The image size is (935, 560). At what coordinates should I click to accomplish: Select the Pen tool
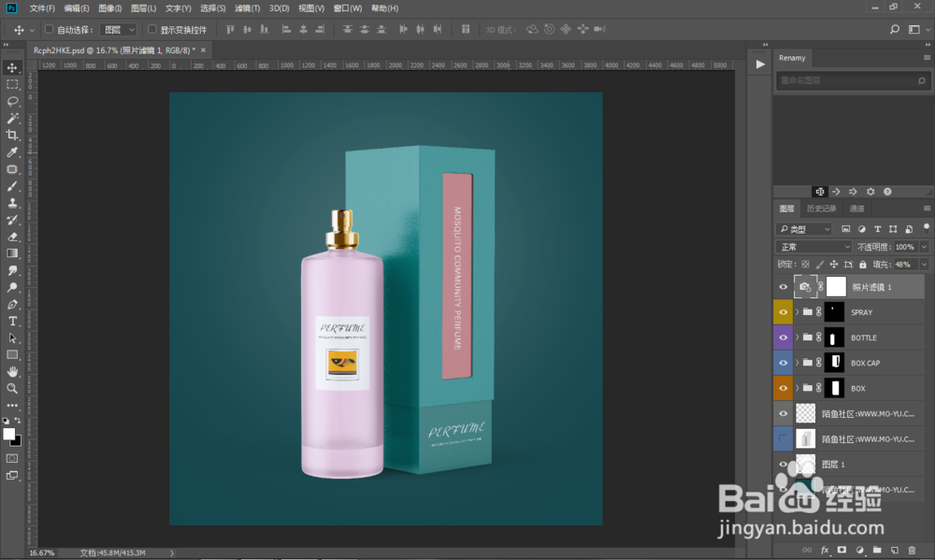[12, 304]
